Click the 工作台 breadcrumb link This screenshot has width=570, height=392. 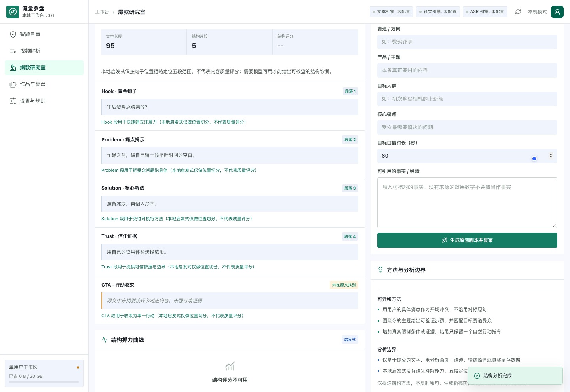(x=102, y=12)
